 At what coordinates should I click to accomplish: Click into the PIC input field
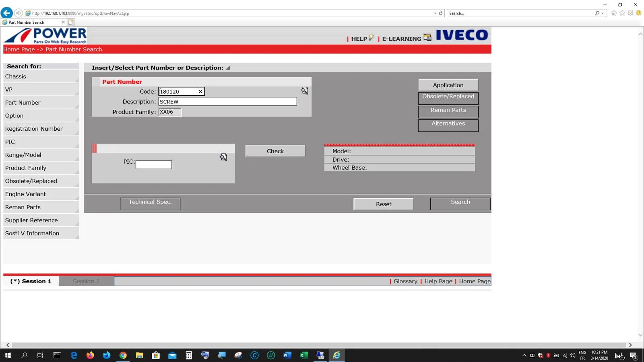pyautogui.click(x=154, y=165)
